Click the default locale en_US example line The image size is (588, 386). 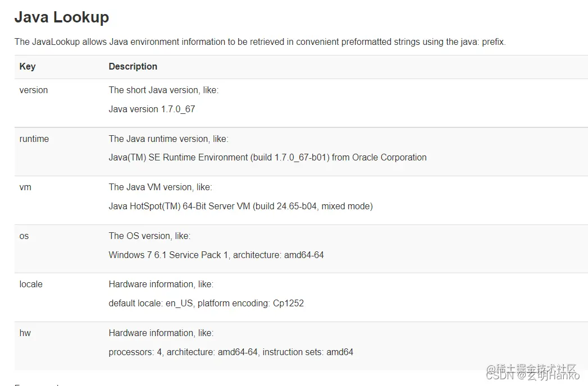[206, 303]
